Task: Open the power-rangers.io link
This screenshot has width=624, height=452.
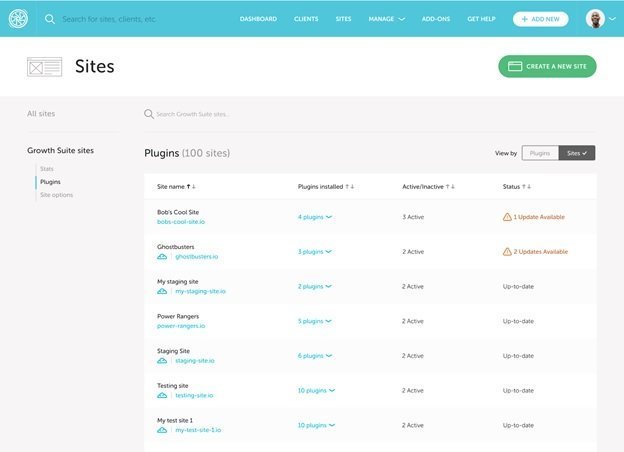Action: tap(181, 326)
